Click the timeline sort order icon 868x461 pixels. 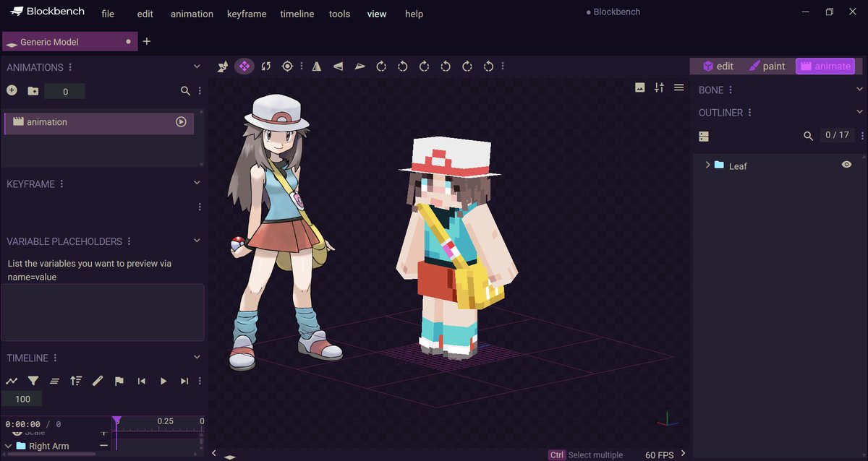(x=76, y=381)
